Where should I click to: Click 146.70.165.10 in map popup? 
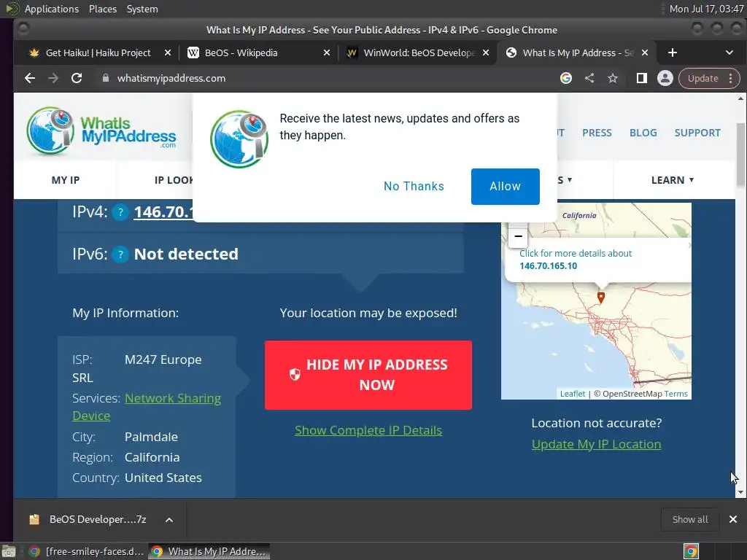point(548,265)
